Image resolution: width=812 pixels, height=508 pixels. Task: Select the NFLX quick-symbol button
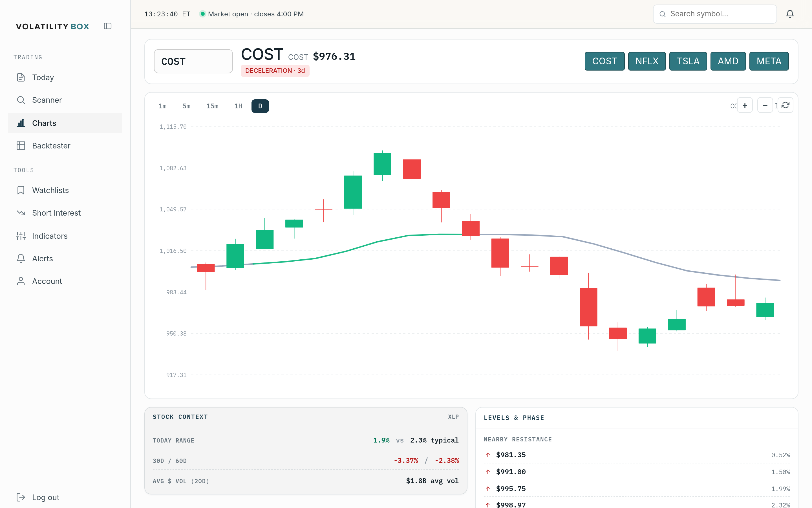pyautogui.click(x=646, y=61)
